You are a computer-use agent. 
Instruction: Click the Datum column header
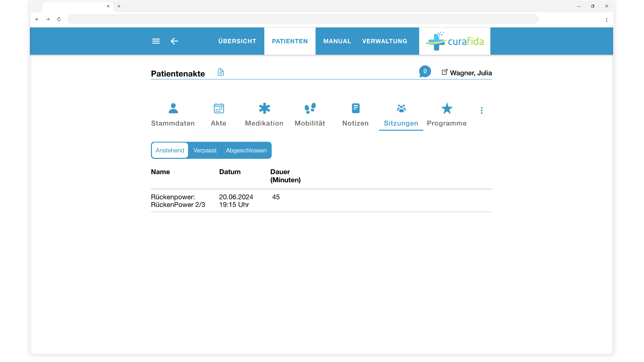point(230,172)
